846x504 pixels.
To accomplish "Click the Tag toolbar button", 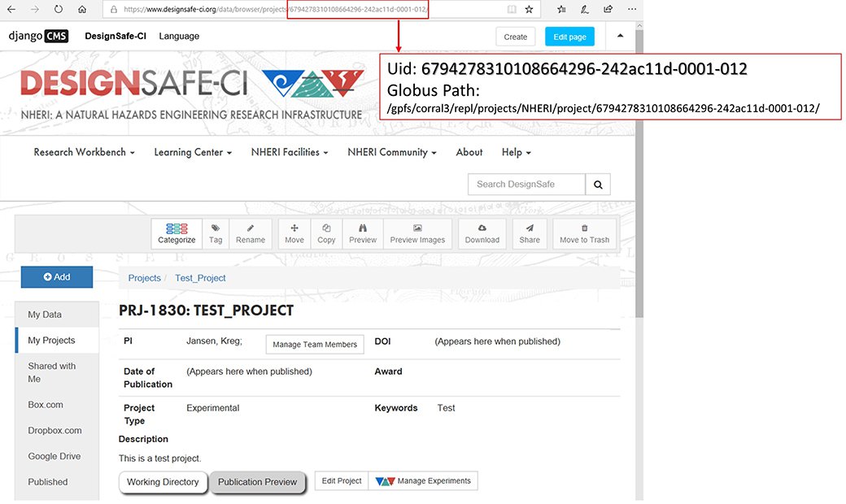I will tap(216, 234).
